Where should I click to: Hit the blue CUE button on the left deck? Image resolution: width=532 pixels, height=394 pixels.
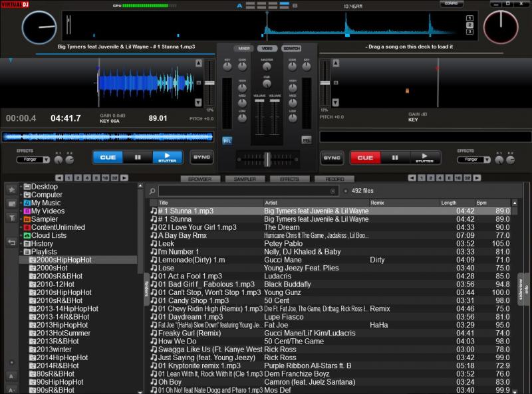click(x=108, y=157)
